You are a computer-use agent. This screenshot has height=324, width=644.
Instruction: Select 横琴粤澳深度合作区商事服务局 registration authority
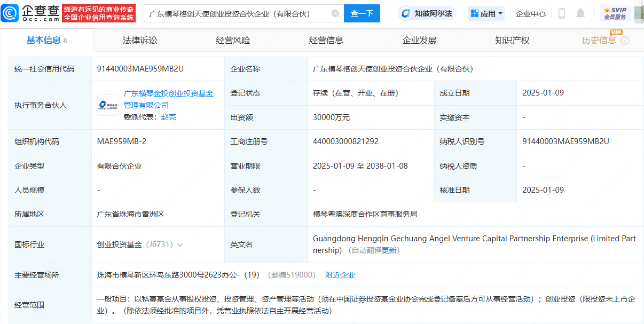pyautogui.click(x=365, y=214)
